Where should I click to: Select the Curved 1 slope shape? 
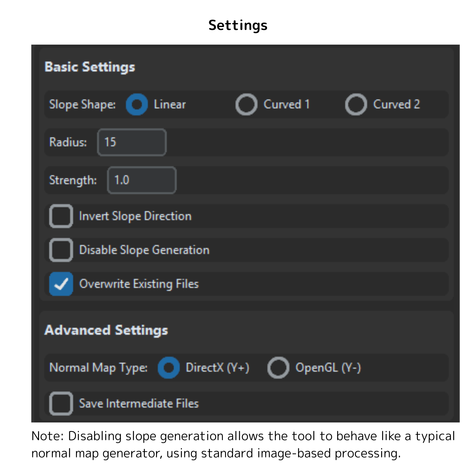pyautogui.click(x=246, y=104)
